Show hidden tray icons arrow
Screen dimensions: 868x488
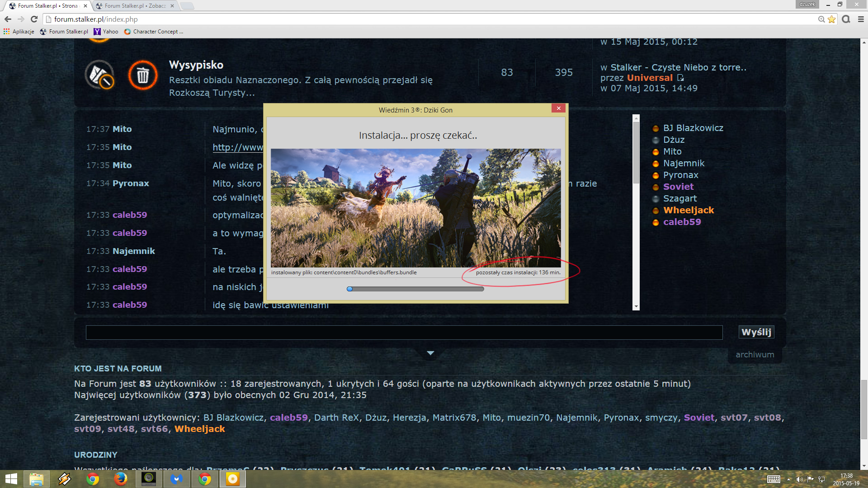click(789, 479)
